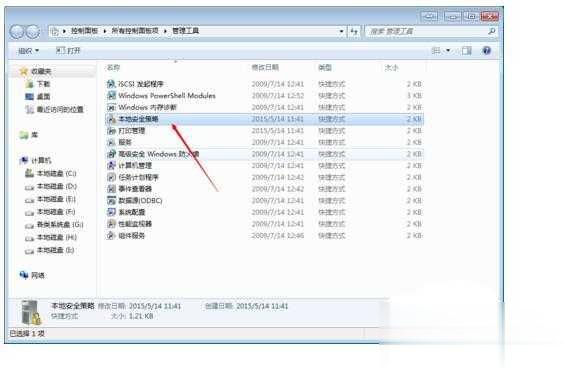Click the 桌面 icon in sidebar
The height and width of the screenshot is (371, 568).
[30, 96]
